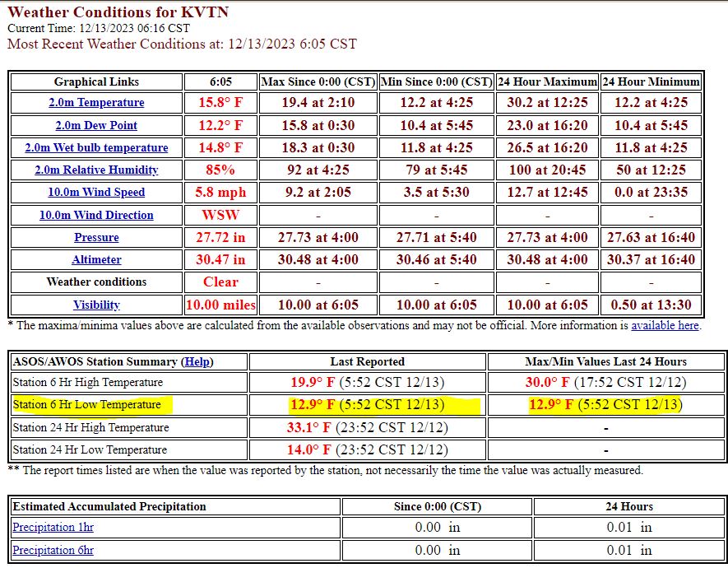Click the Graphical Links column header
The height and width of the screenshot is (568, 728).
point(96,81)
